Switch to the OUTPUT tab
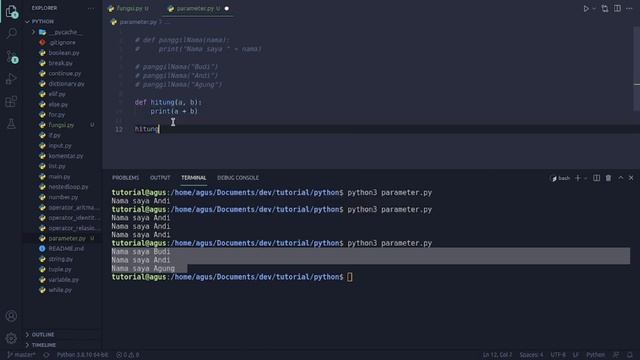The image size is (640, 360). tap(160, 178)
